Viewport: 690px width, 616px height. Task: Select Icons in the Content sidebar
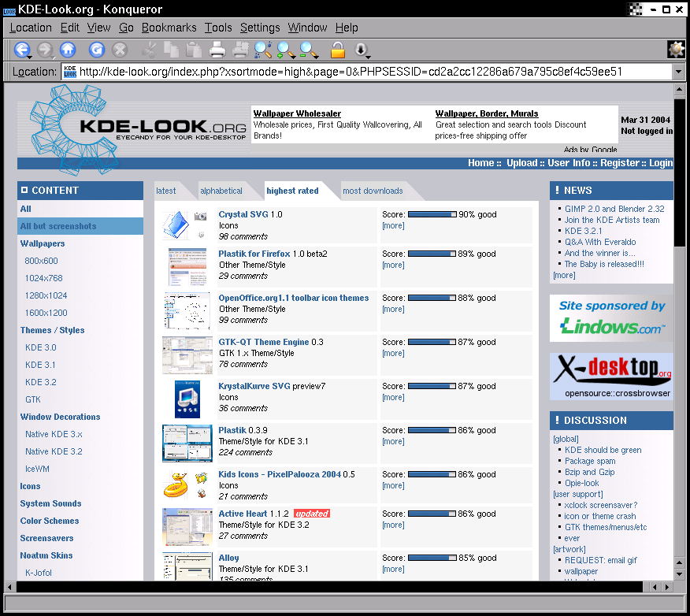[x=30, y=486]
